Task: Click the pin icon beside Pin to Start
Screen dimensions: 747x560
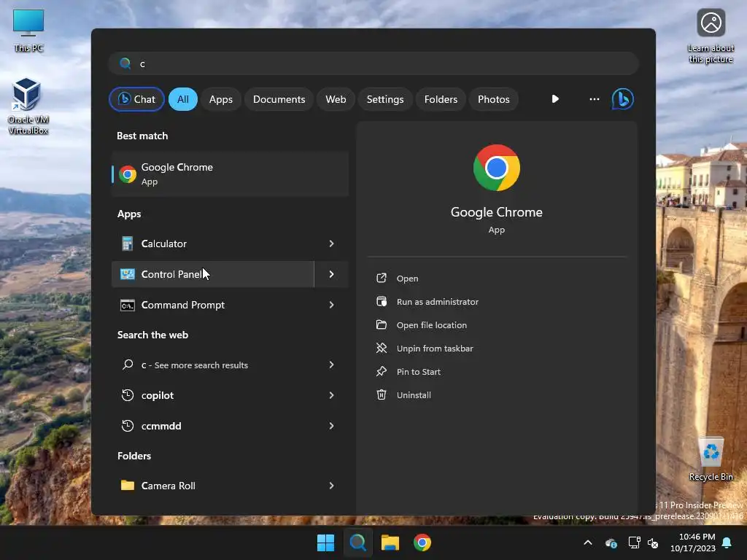Action: (382, 371)
